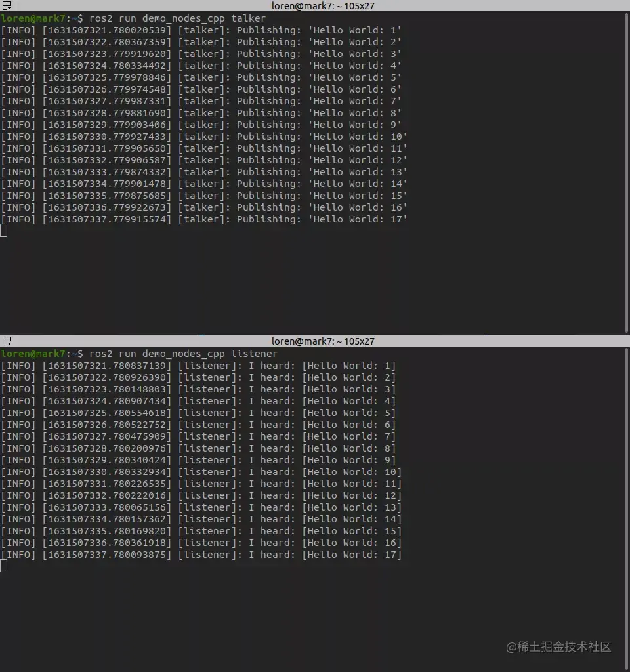Click the talker line 'Hello World: 4'
The image size is (630, 672).
(x=201, y=66)
